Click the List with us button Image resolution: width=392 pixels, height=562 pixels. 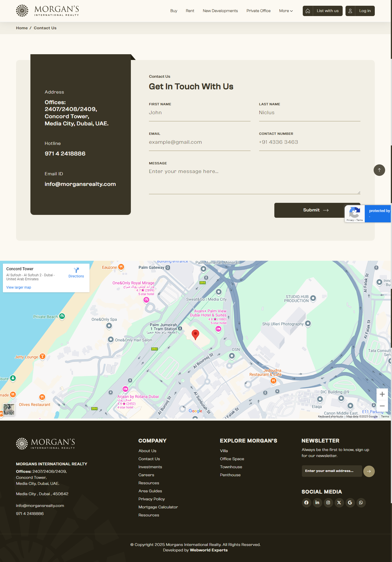(x=323, y=11)
